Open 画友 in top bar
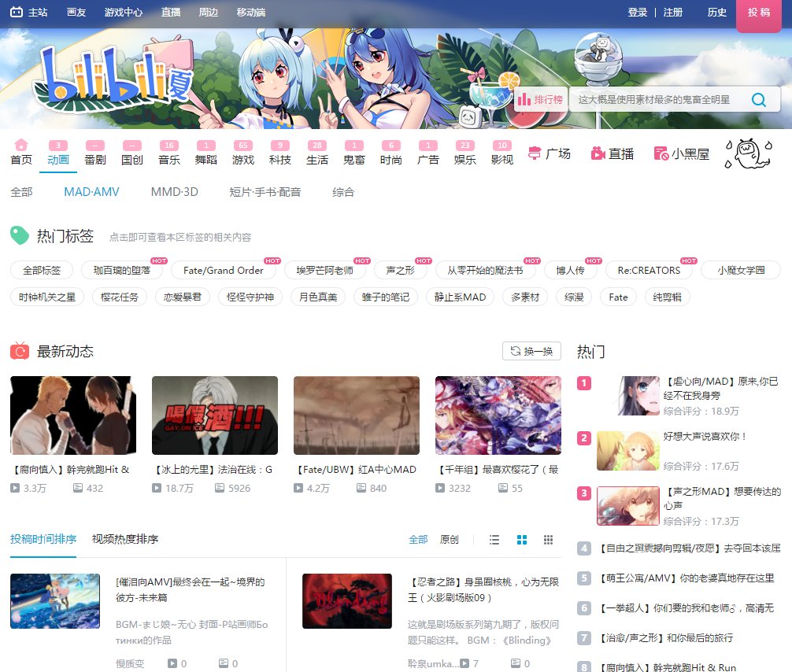The width and height of the screenshot is (792, 672). (x=76, y=12)
